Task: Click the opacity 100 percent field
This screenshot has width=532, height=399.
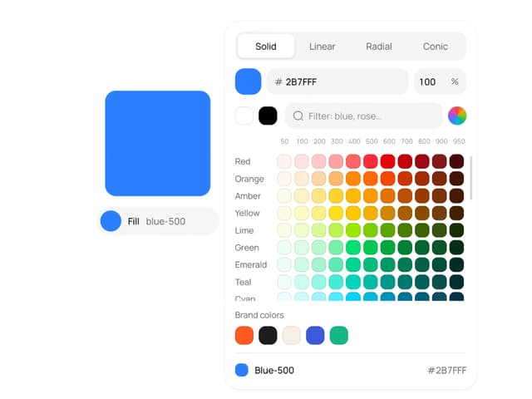Action: pyautogui.click(x=440, y=81)
